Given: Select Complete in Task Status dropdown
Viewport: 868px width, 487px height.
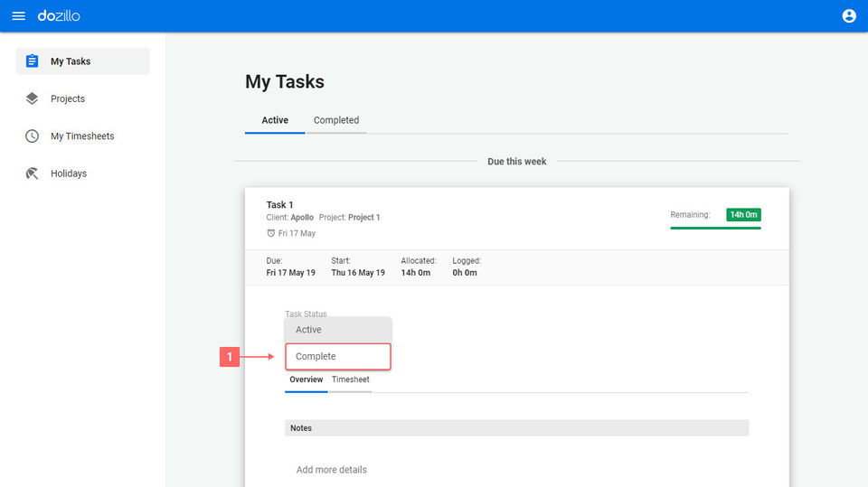Looking at the screenshot, I should (338, 357).
